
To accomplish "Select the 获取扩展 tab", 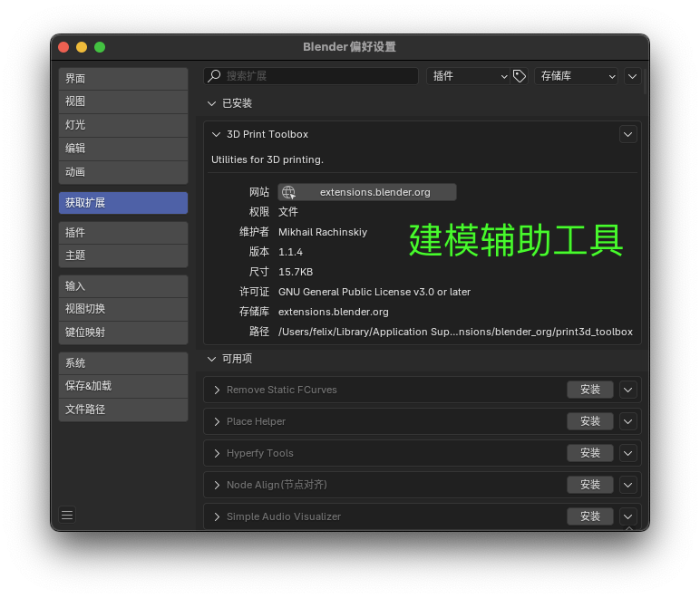I will [123, 203].
